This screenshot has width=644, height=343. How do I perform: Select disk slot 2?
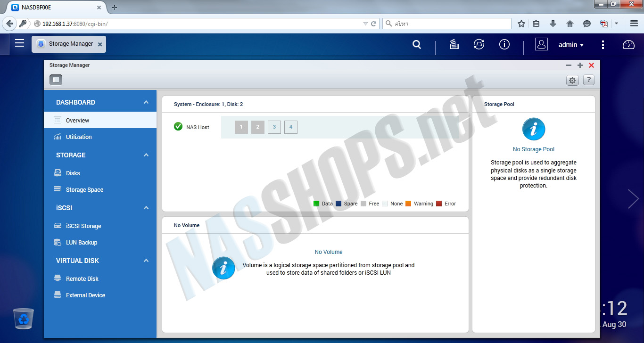(x=258, y=127)
